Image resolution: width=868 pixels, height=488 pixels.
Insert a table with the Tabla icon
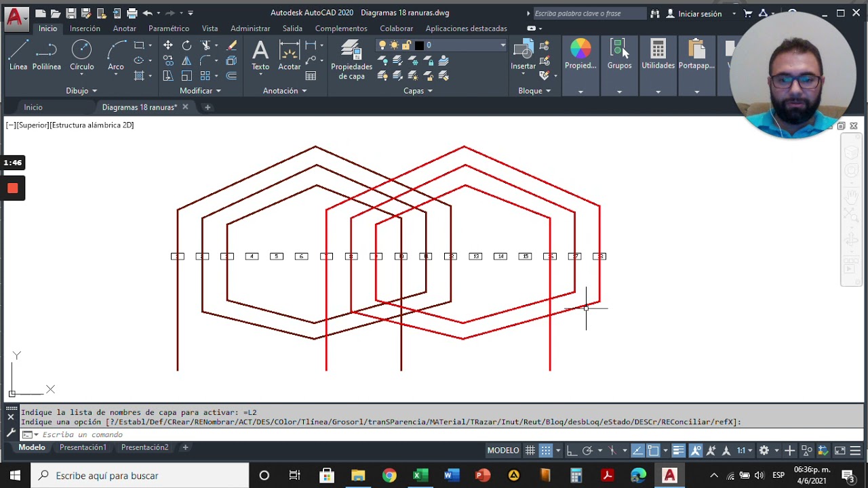[x=311, y=76]
